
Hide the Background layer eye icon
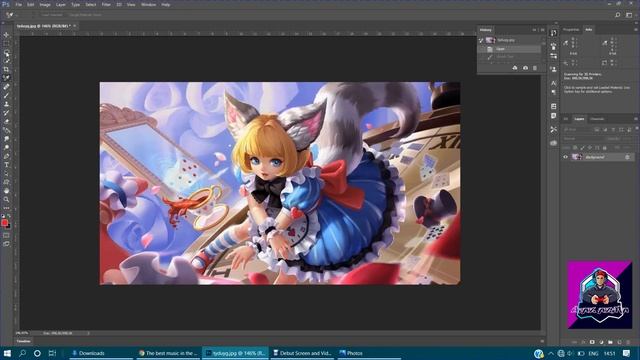tap(566, 157)
